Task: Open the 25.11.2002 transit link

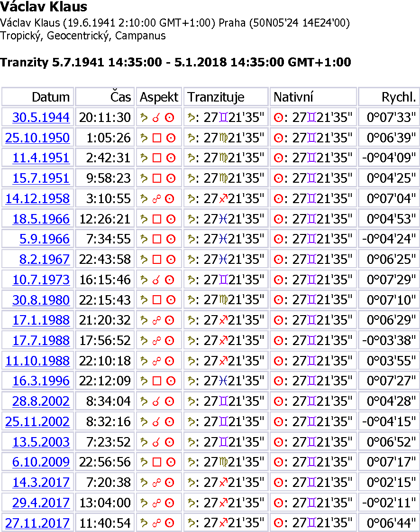Action: point(37,421)
